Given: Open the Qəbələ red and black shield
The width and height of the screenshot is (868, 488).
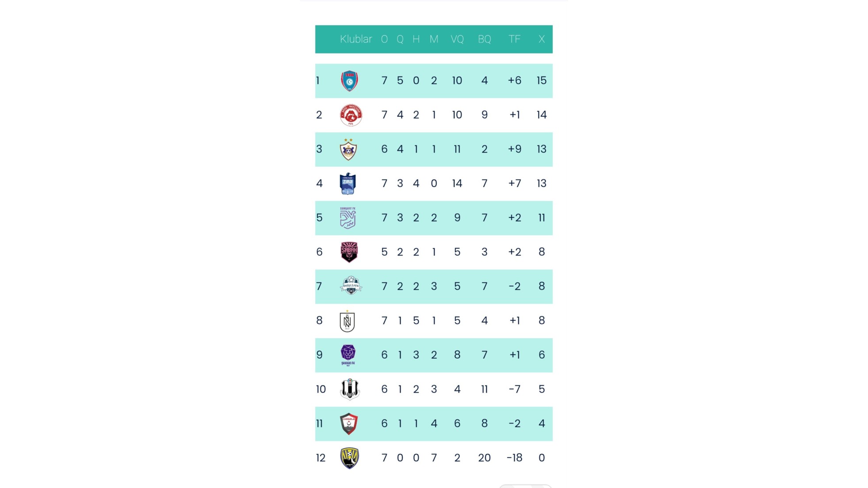Looking at the screenshot, I should pos(349,424).
